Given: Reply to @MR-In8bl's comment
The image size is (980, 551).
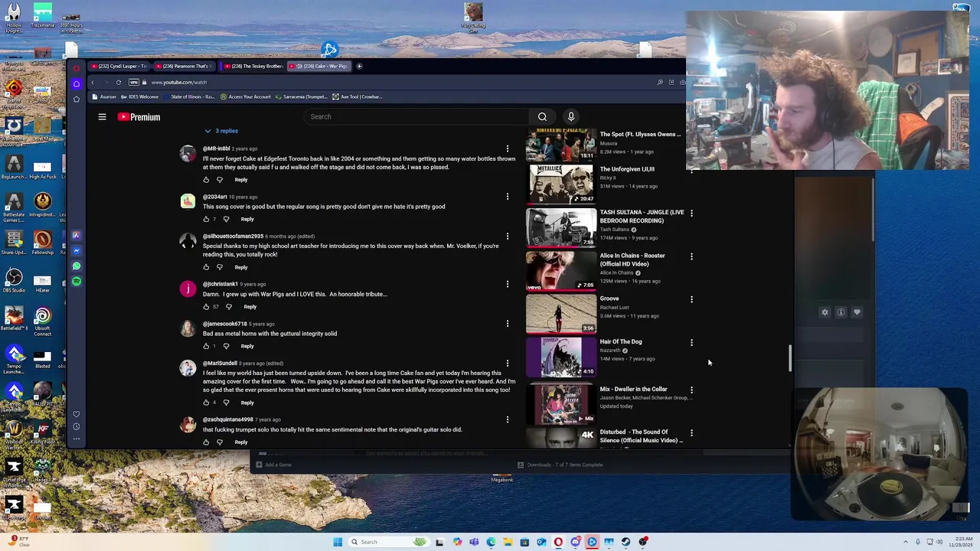Looking at the screenshot, I should [x=241, y=180].
